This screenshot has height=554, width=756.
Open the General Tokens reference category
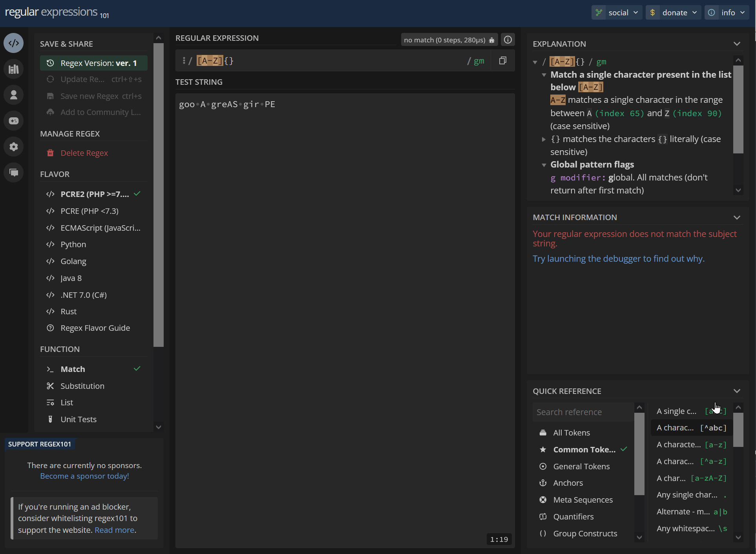pyautogui.click(x=583, y=467)
